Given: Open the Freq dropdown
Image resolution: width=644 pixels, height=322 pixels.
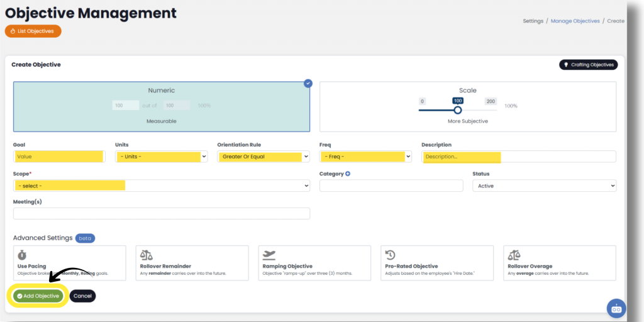Looking at the screenshot, I should click(x=365, y=157).
